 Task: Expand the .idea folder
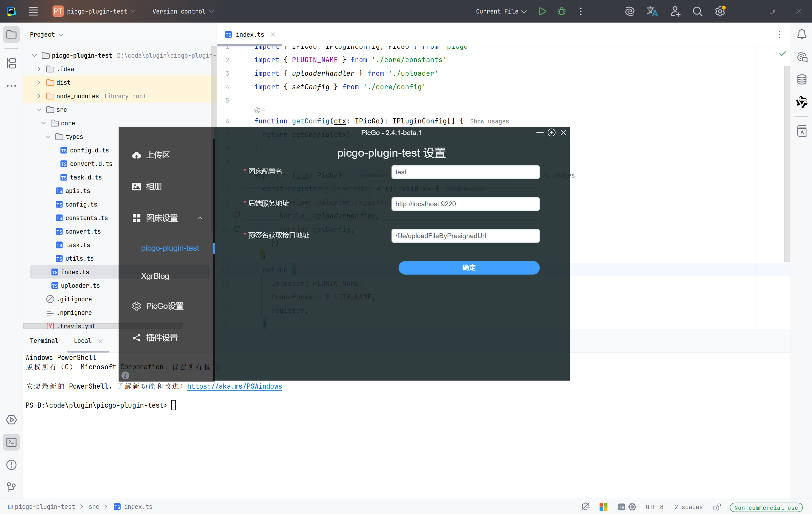click(x=39, y=69)
